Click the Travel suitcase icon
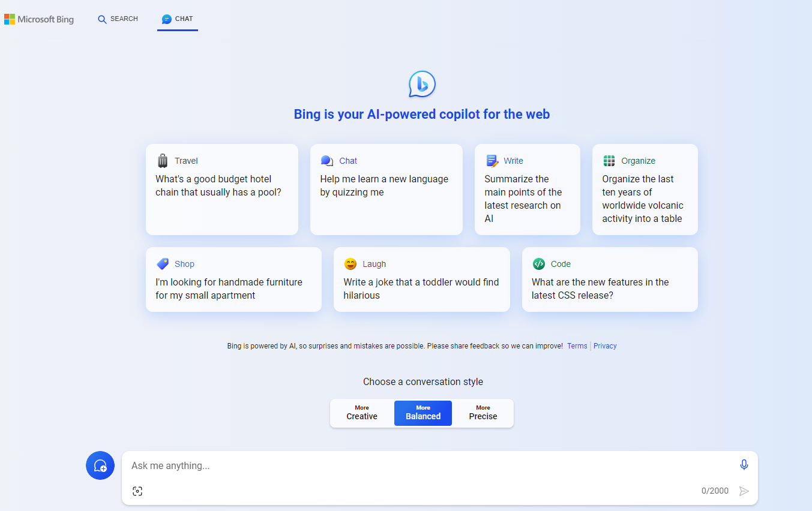The height and width of the screenshot is (511, 812). coord(163,161)
